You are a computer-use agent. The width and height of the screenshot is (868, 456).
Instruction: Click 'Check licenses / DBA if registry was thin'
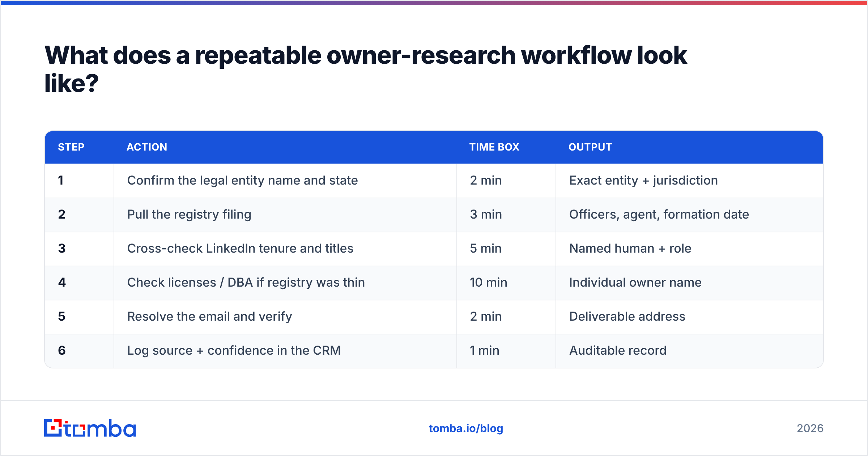246,282
